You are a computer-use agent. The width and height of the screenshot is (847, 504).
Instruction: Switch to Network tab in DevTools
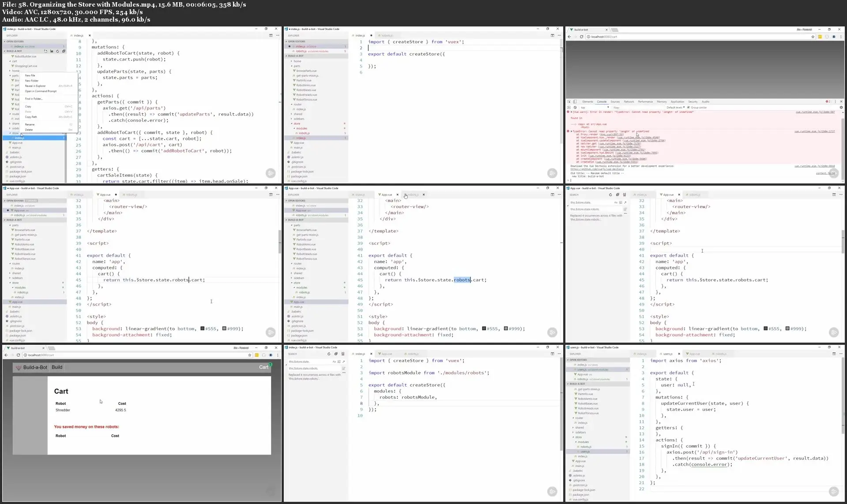tap(629, 101)
